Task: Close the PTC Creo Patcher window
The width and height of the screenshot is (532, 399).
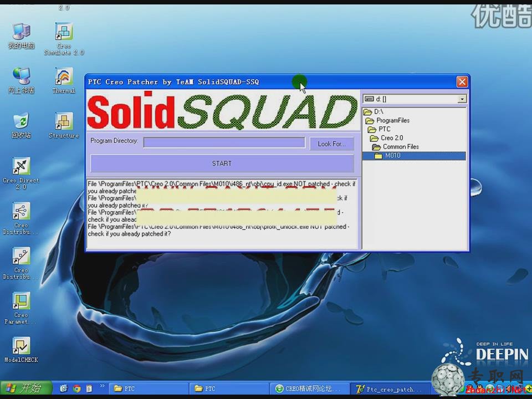Action: pyautogui.click(x=462, y=82)
